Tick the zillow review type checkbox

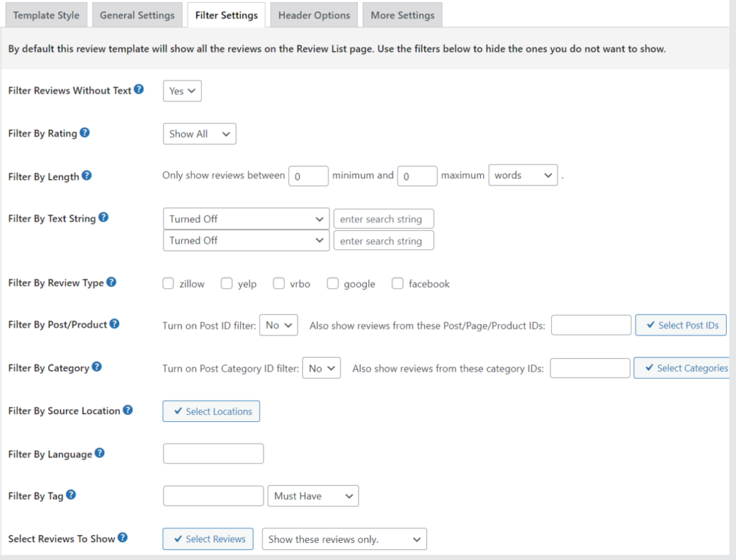pyautogui.click(x=168, y=283)
